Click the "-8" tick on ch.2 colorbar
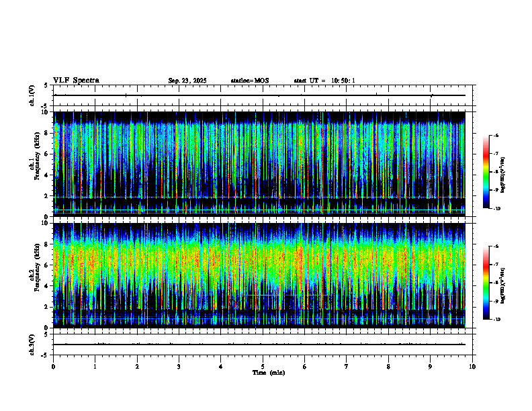This screenshot has width=532, height=411. tap(496, 283)
